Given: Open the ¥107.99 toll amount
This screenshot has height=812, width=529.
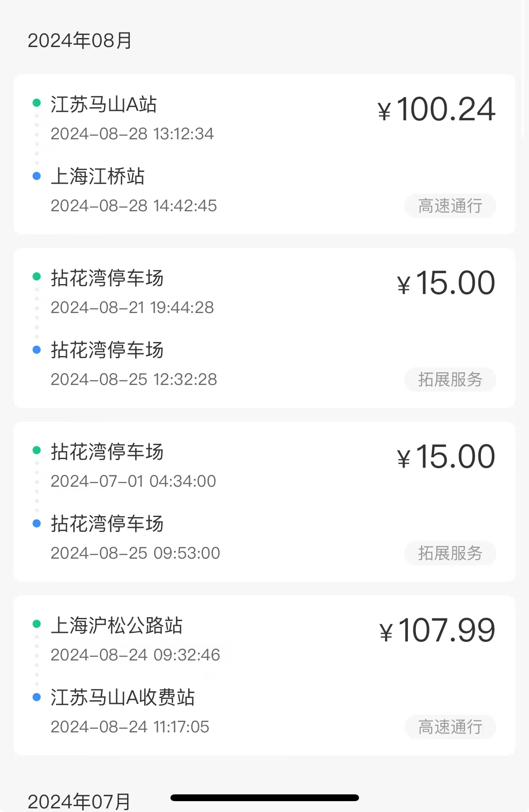Looking at the screenshot, I should pos(437,631).
